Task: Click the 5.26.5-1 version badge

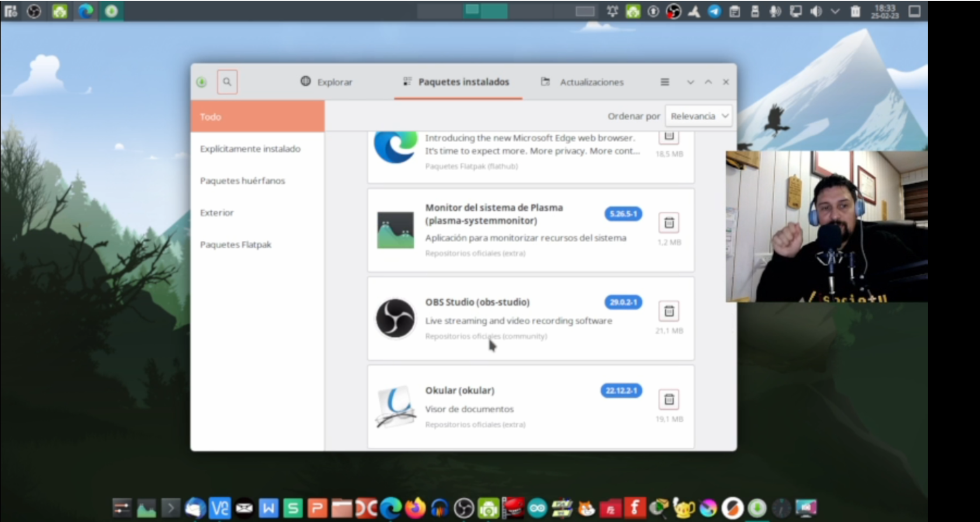Action: click(x=623, y=214)
